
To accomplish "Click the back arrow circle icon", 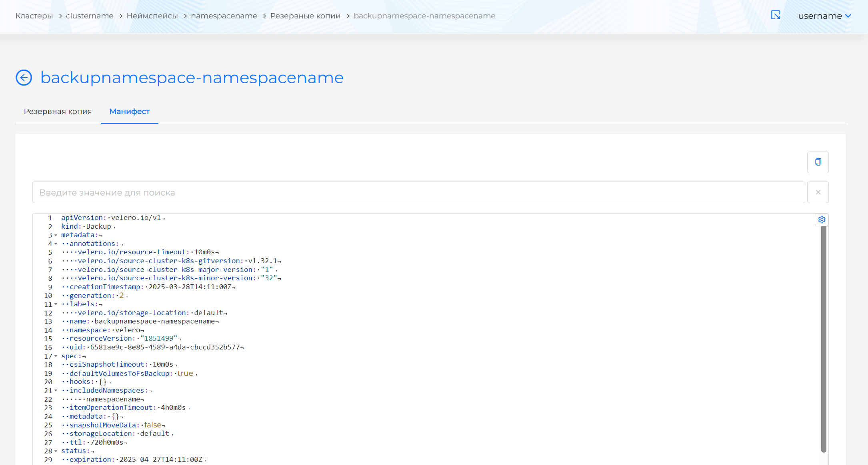I will coord(24,78).
